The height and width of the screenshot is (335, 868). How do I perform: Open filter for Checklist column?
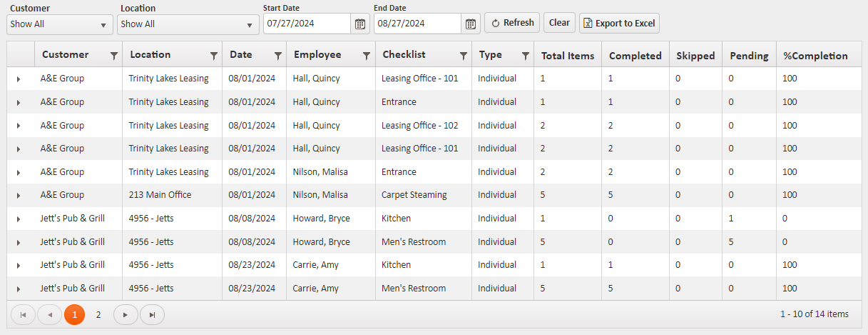[x=464, y=56]
